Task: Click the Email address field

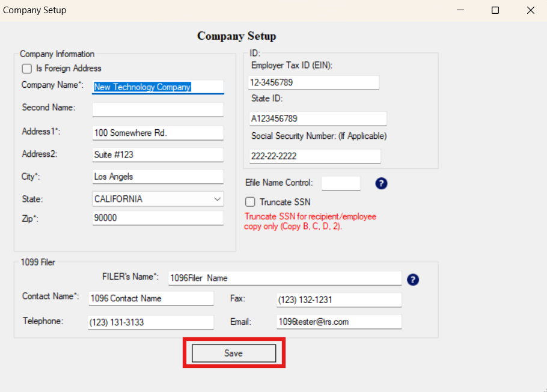Action: pos(338,322)
